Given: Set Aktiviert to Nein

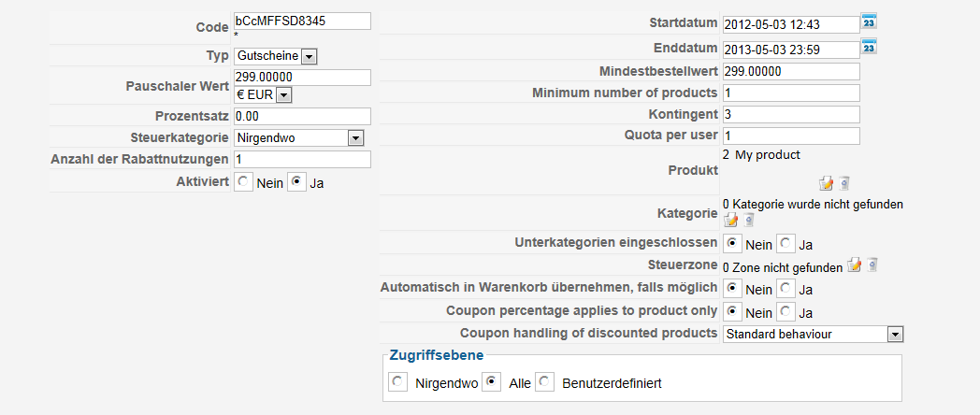Looking at the screenshot, I should click(x=243, y=183).
